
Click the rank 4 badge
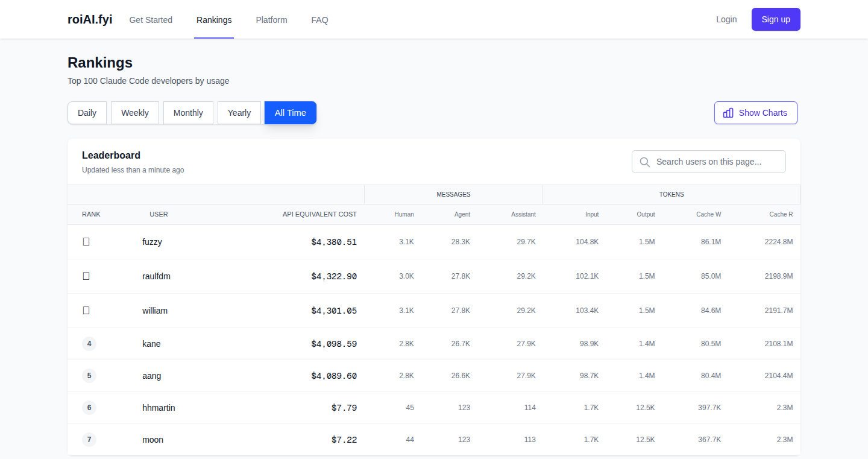(x=89, y=344)
